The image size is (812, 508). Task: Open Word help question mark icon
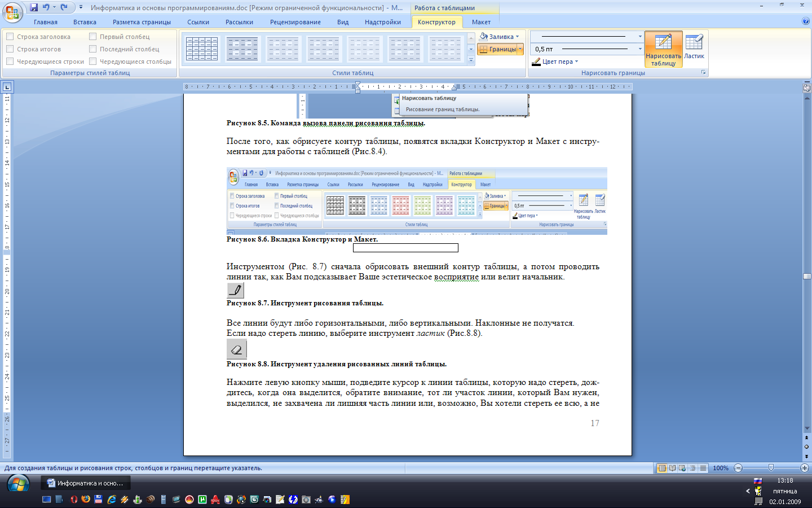coord(805,21)
